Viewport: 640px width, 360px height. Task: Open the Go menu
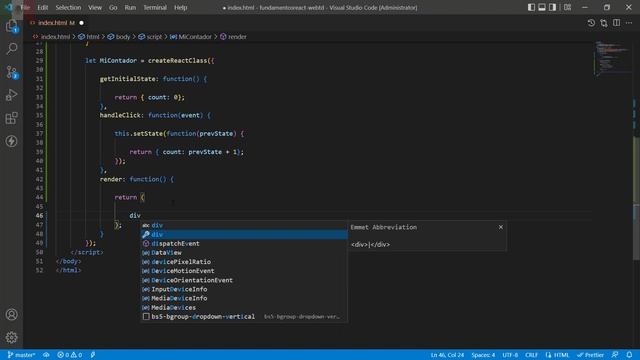(x=113, y=7)
